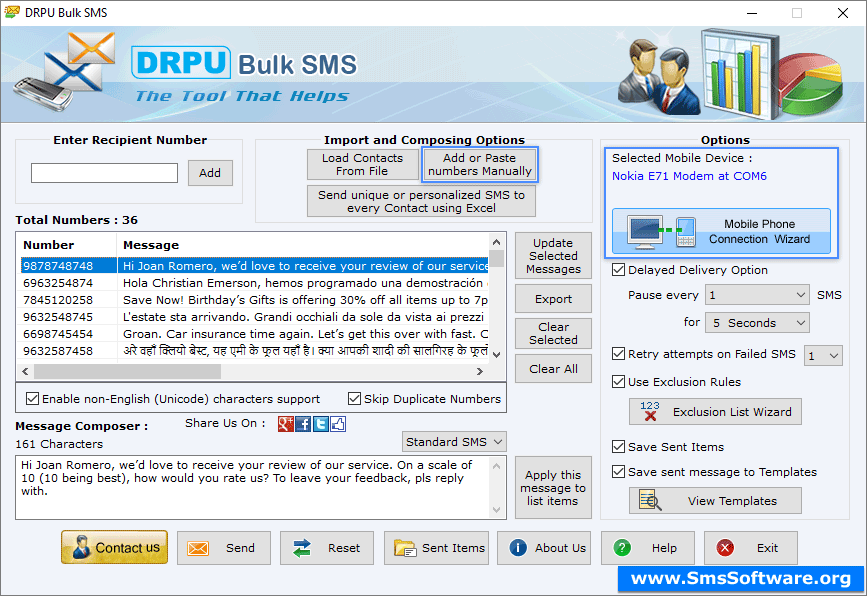Screen dimensions: 867x596
Task: Click horizontal scrollbar left arrow in list
Action: 25,372
